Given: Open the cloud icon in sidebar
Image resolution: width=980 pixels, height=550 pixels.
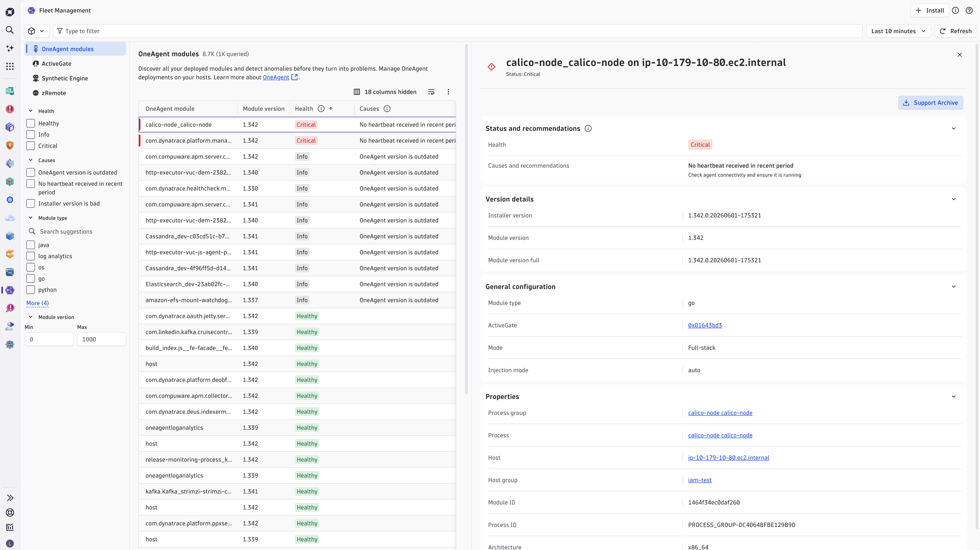Looking at the screenshot, I should pos(10,218).
